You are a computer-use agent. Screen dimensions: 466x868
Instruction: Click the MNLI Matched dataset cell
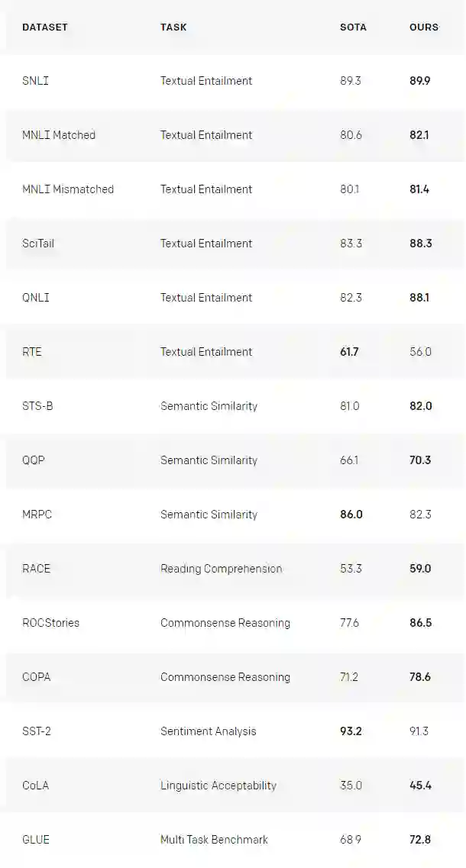pos(59,135)
